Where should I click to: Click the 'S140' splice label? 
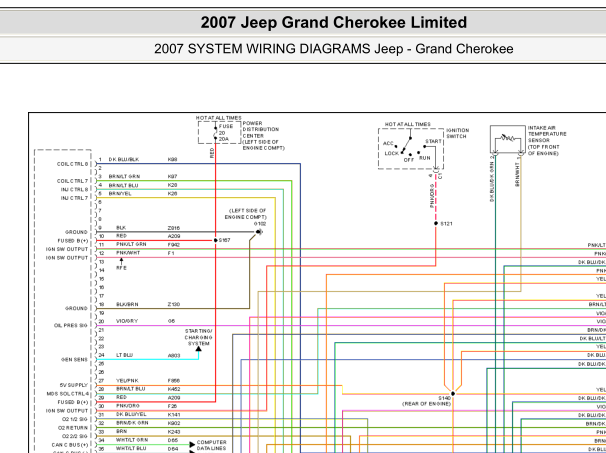(444, 398)
